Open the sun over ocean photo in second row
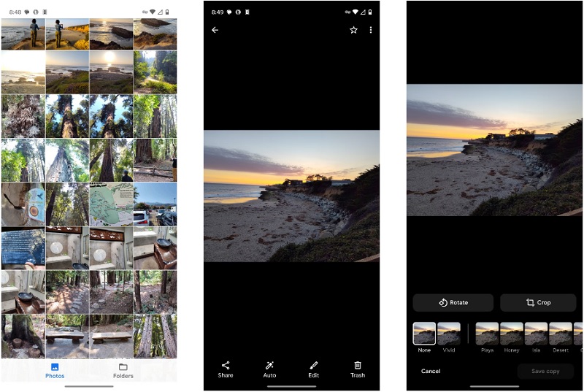 111,72
